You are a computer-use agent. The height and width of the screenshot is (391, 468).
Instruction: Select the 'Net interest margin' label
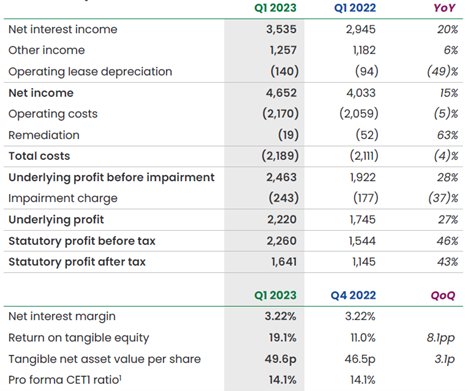pyautogui.click(x=62, y=316)
